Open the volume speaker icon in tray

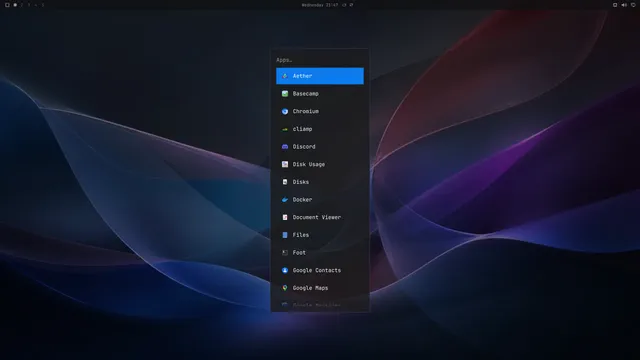[x=624, y=5]
